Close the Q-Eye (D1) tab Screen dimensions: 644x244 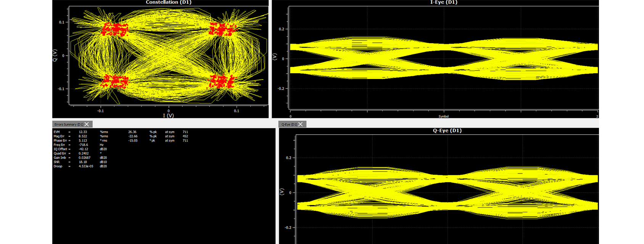point(301,124)
